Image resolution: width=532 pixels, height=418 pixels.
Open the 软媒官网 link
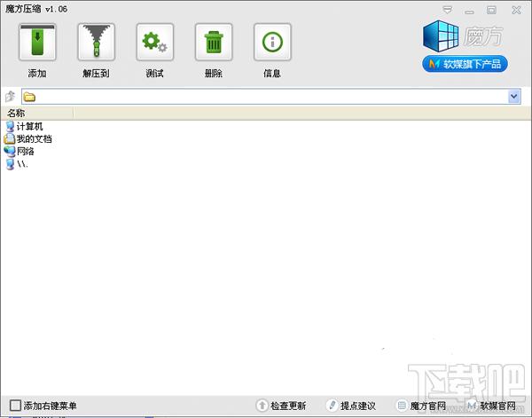497,406
